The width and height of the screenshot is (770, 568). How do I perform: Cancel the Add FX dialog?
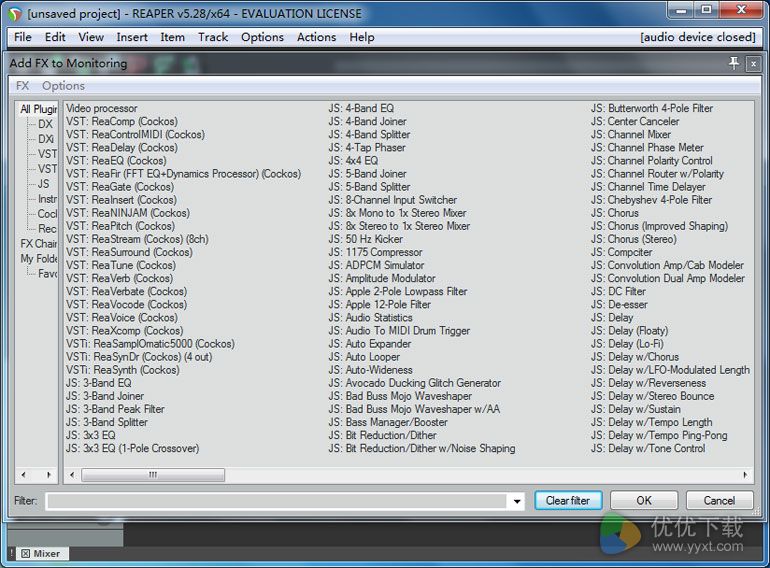719,500
